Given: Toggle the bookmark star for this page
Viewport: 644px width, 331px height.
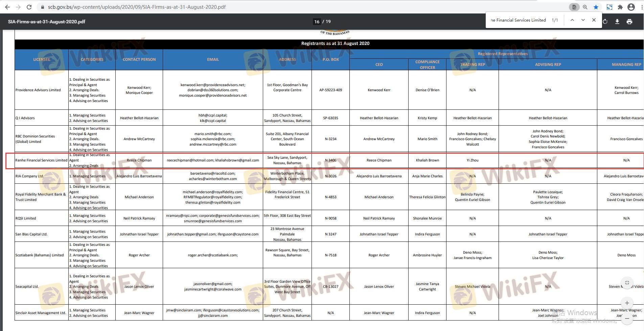Looking at the screenshot, I should [596, 7].
